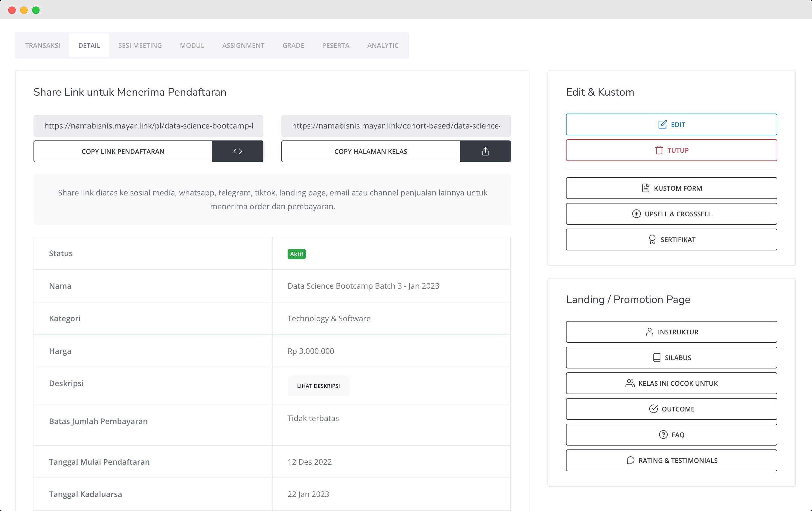The image size is (812, 511).
Task: Click the green Aktif status badge
Action: [x=296, y=254]
